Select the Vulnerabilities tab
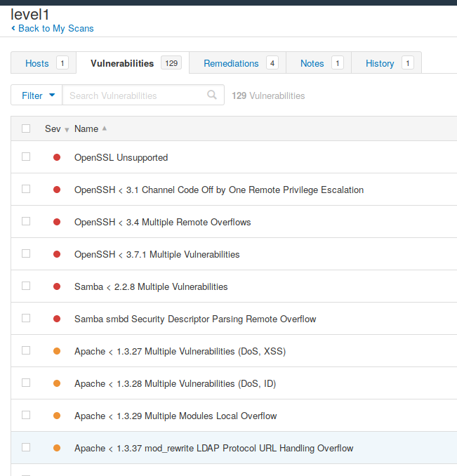457x476 pixels. pos(133,63)
